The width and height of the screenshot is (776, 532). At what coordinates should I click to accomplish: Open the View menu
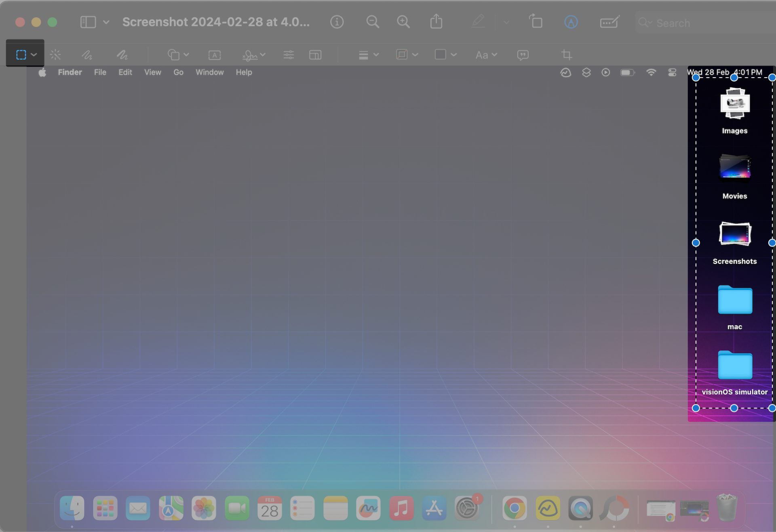152,72
